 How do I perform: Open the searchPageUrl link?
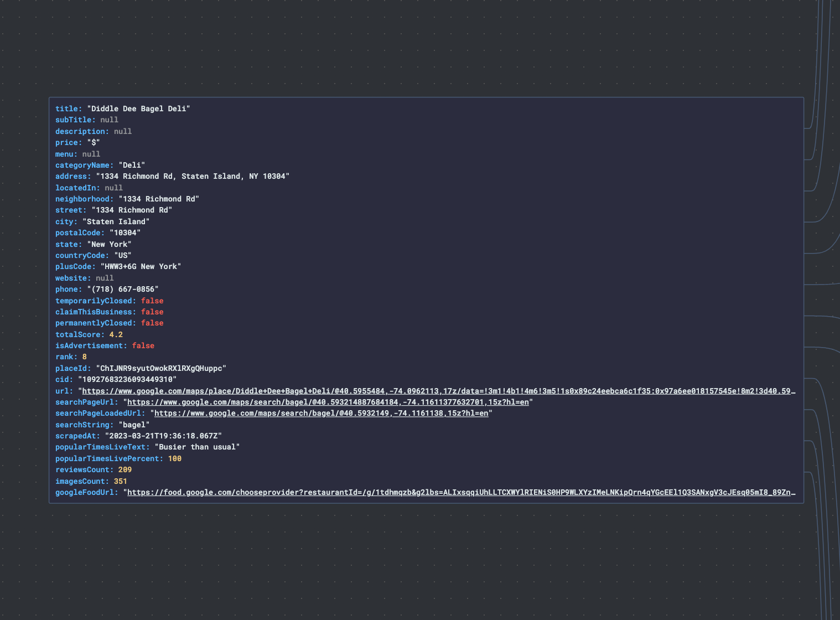(x=328, y=402)
